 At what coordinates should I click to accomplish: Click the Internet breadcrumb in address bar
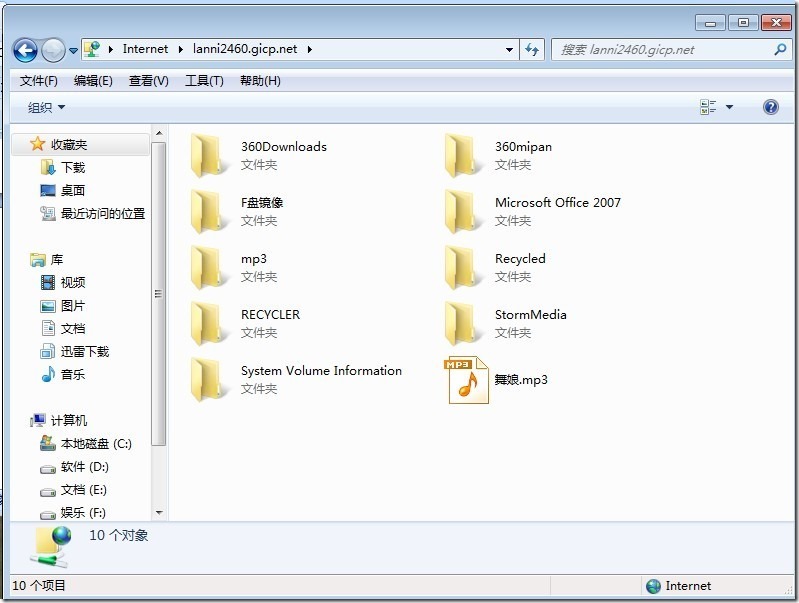coord(145,49)
